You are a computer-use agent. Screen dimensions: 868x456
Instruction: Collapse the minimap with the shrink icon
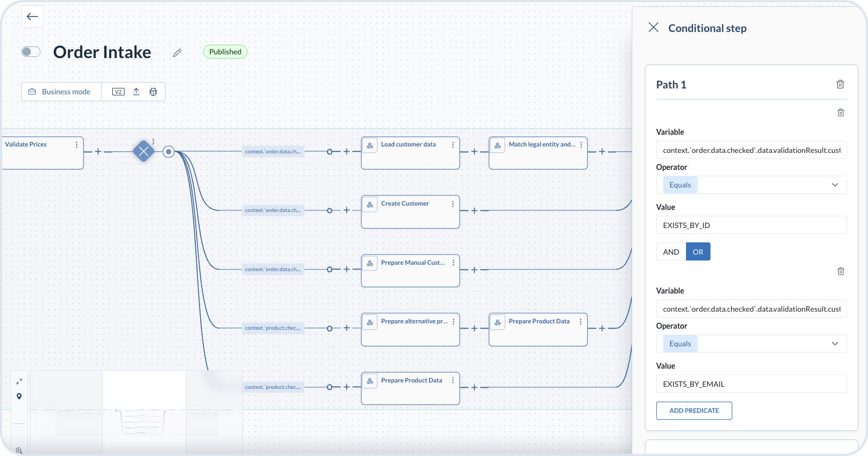tap(19, 381)
